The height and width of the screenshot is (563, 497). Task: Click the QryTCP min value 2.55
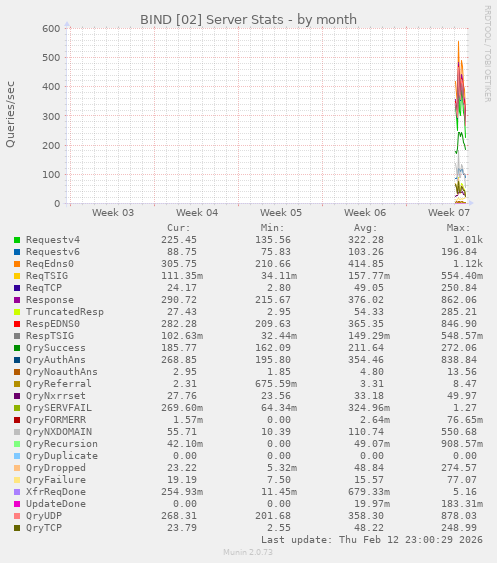(x=279, y=528)
